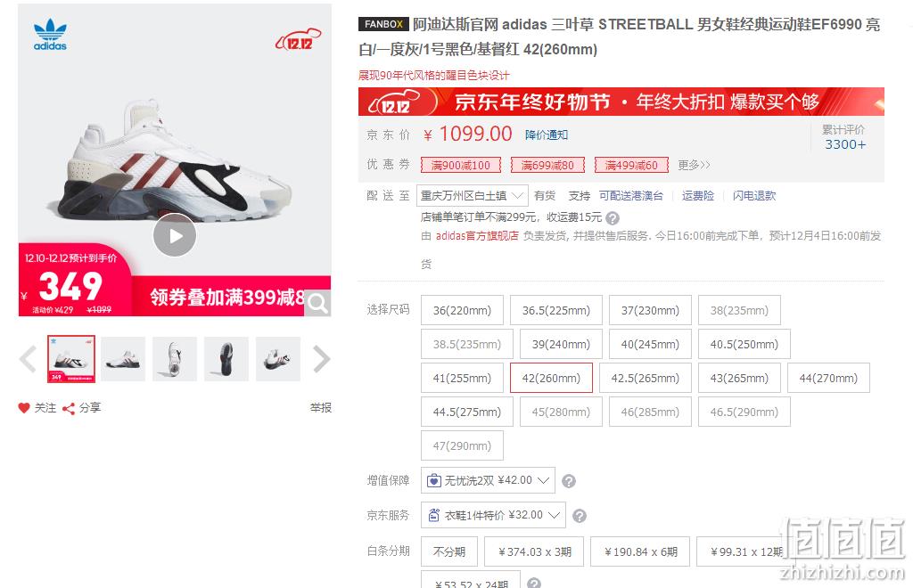Image resolution: width=913 pixels, height=588 pixels.
Task: Expand more coupons via 更多>>
Action: point(694,165)
